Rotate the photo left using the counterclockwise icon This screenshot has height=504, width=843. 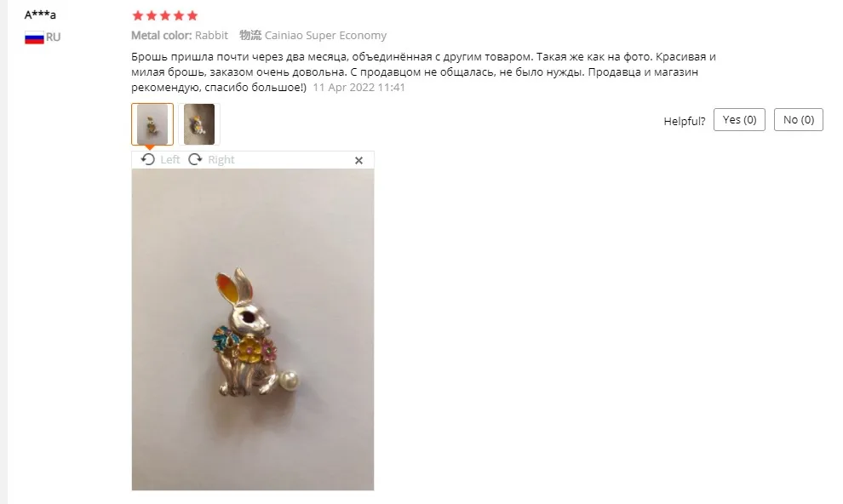148,159
